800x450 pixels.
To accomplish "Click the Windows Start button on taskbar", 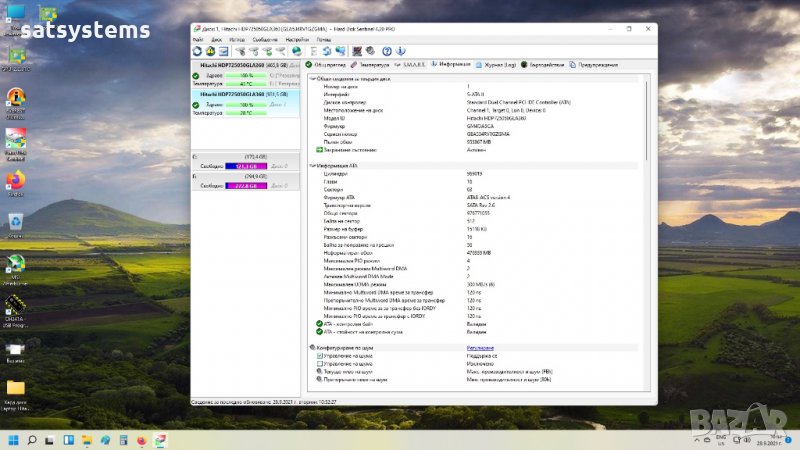I will 15,439.
